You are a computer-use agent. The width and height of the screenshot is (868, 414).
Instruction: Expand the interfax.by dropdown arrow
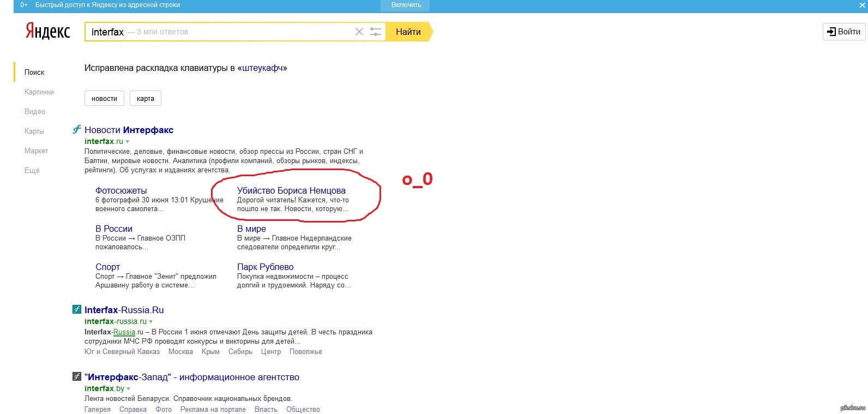point(129,389)
